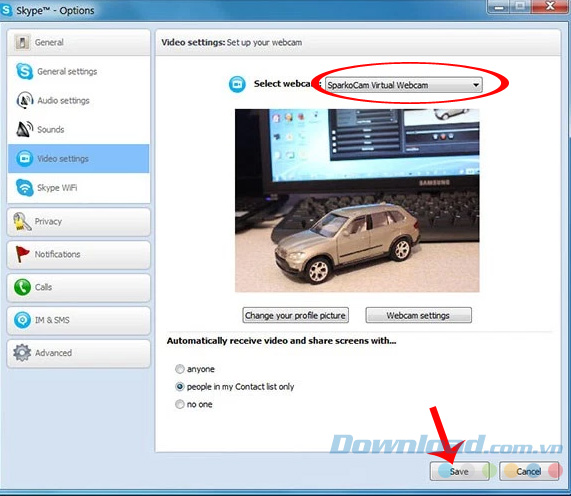The width and height of the screenshot is (571, 496).
Task: Select the 'anyone' radio option
Action: tap(180, 369)
